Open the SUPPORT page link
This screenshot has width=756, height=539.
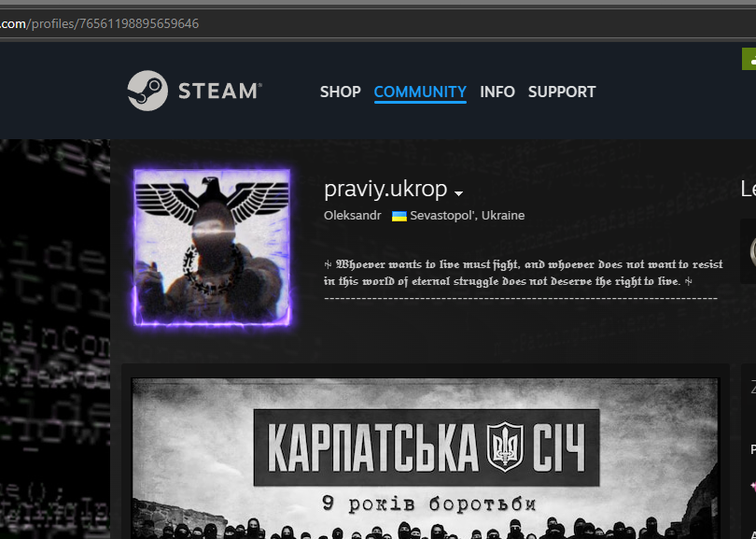[562, 92]
